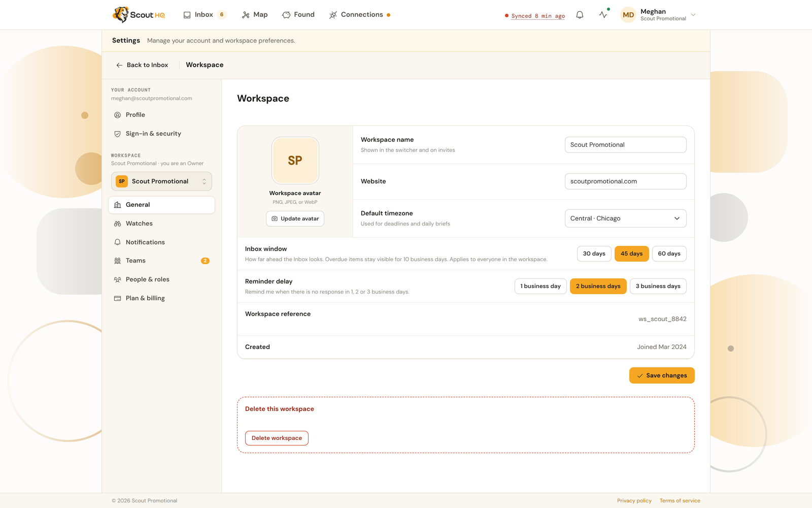Click the Inbox count badge showing 6
Screen dimensions: 812x508
[x=222, y=15]
